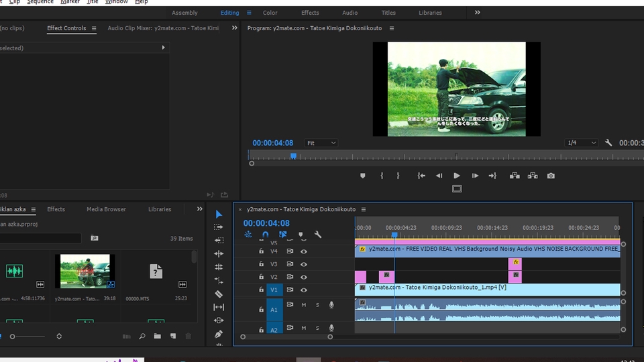644x362 pixels.
Task: Open the 1/4 playback resolution dropdown
Action: coord(581,143)
